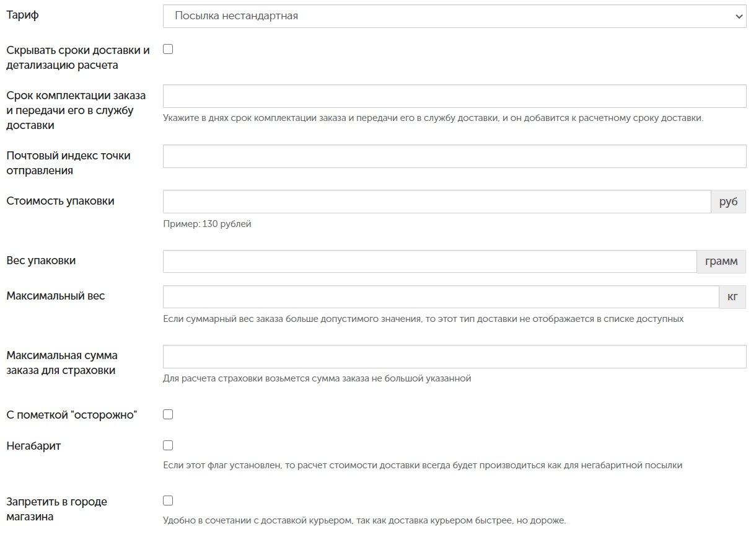Click the грамм unit addon

coord(721,261)
